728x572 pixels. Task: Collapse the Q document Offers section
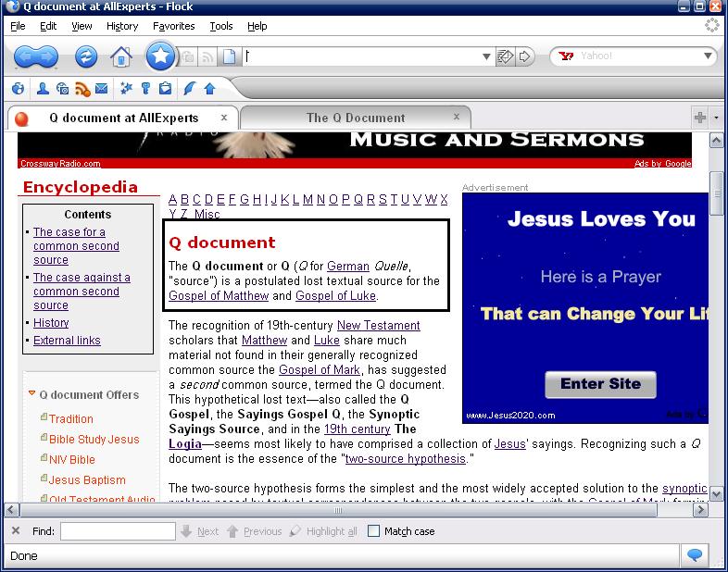click(31, 394)
